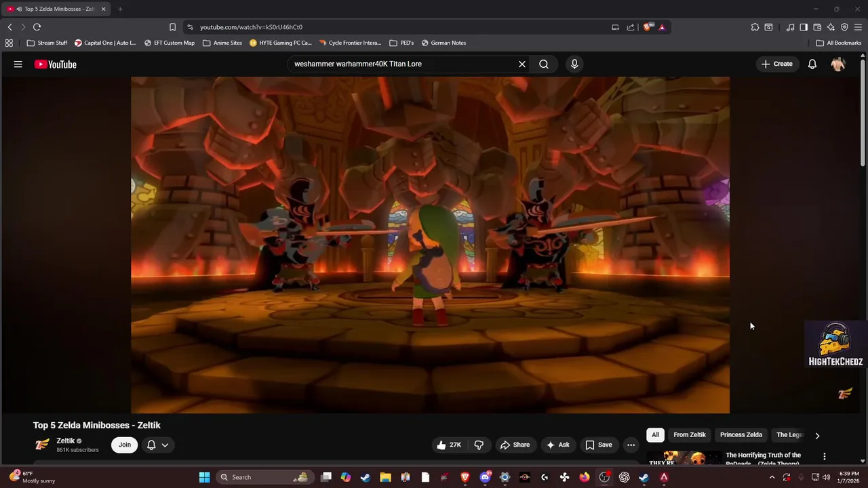
Task: Open The Horrifying Truth of the ReDeads video
Action: (x=763, y=459)
